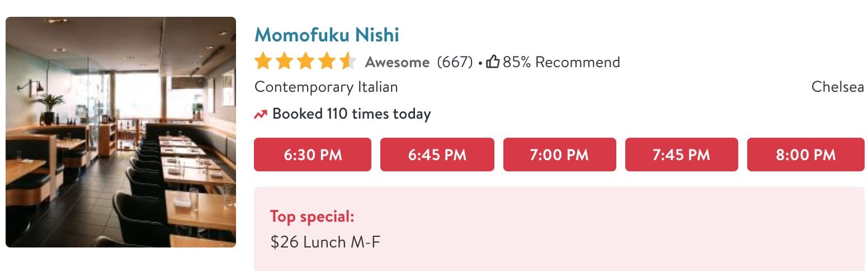Click the Awesome rating label
868x271 pixels.
[x=397, y=62]
